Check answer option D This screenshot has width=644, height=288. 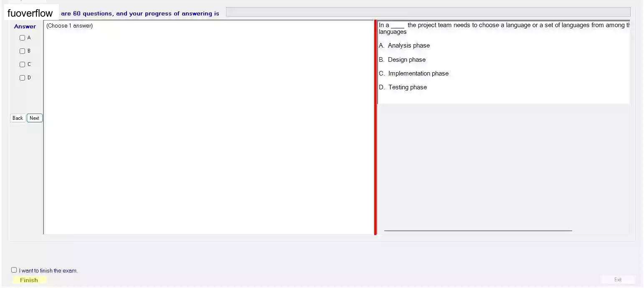(23, 78)
